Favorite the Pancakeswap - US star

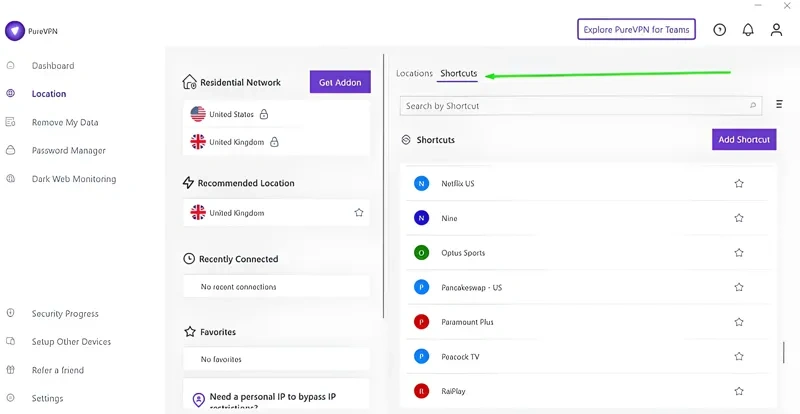click(x=739, y=287)
